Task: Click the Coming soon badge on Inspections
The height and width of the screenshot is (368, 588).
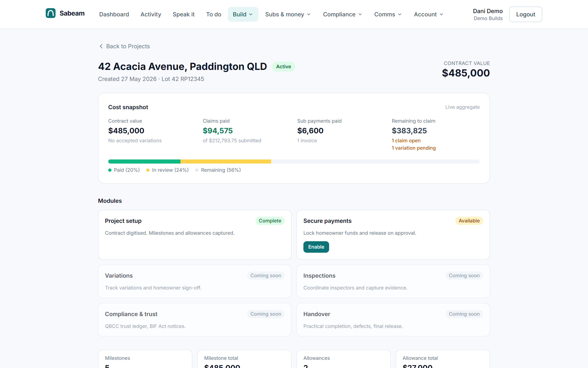Action: (464, 276)
